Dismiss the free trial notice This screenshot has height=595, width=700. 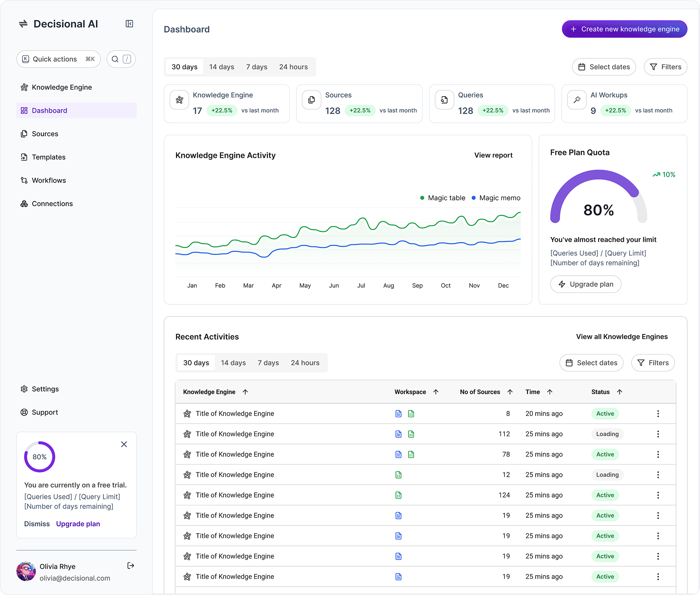pyautogui.click(x=37, y=524)
